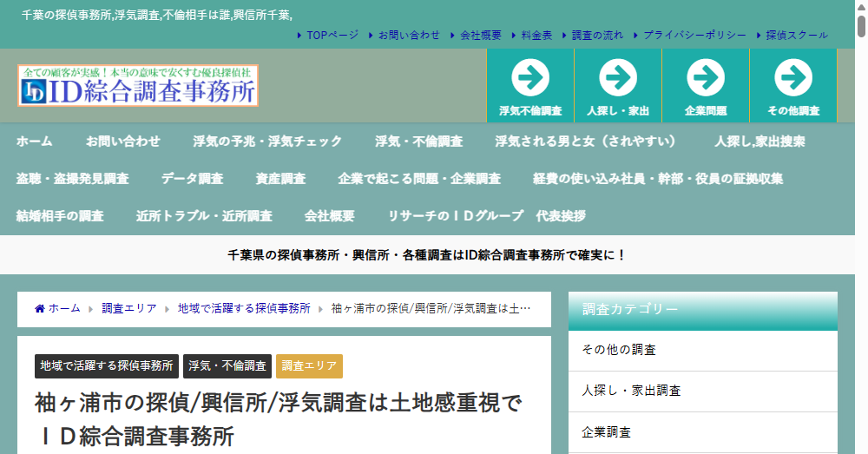Viewport: 868px width, 454px height.
Task: Open 盗聴・盗撮発見調査 menu item
Action: point(72,179)
